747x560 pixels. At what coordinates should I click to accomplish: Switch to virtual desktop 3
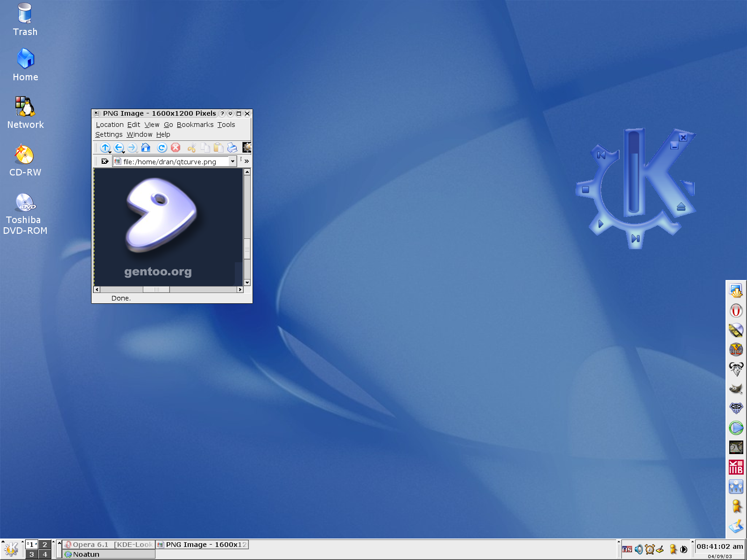pyautogui.click(x=32, y=554)
